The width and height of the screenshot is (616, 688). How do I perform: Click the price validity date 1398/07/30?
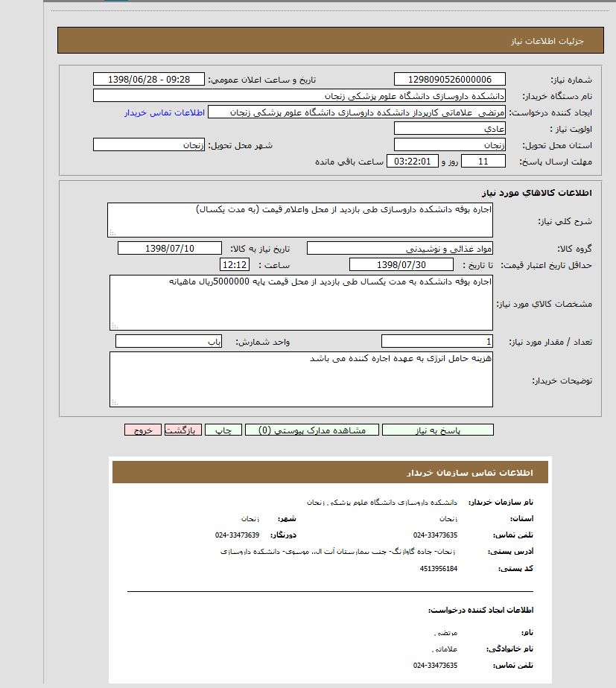[401, 265]
